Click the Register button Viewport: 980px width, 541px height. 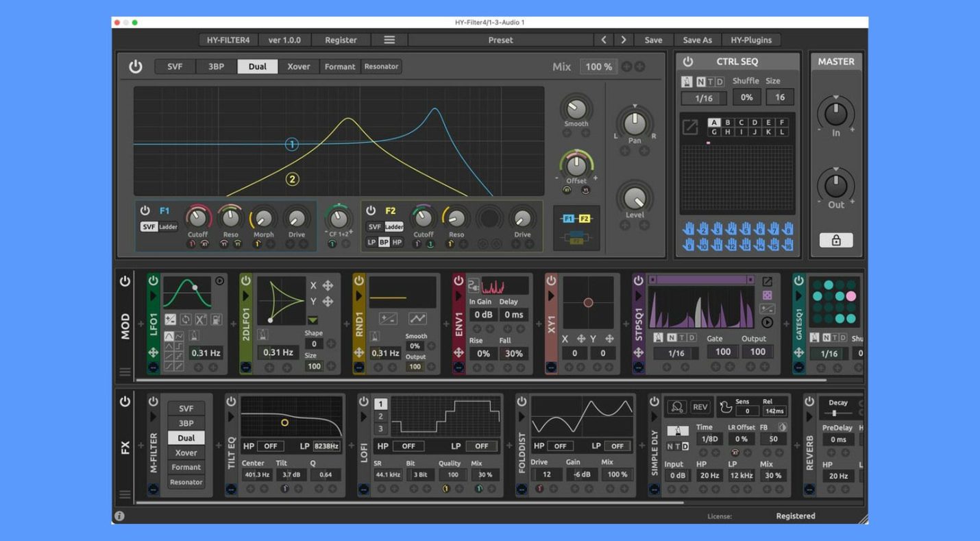pyautogui.click(x=341, y=40)
